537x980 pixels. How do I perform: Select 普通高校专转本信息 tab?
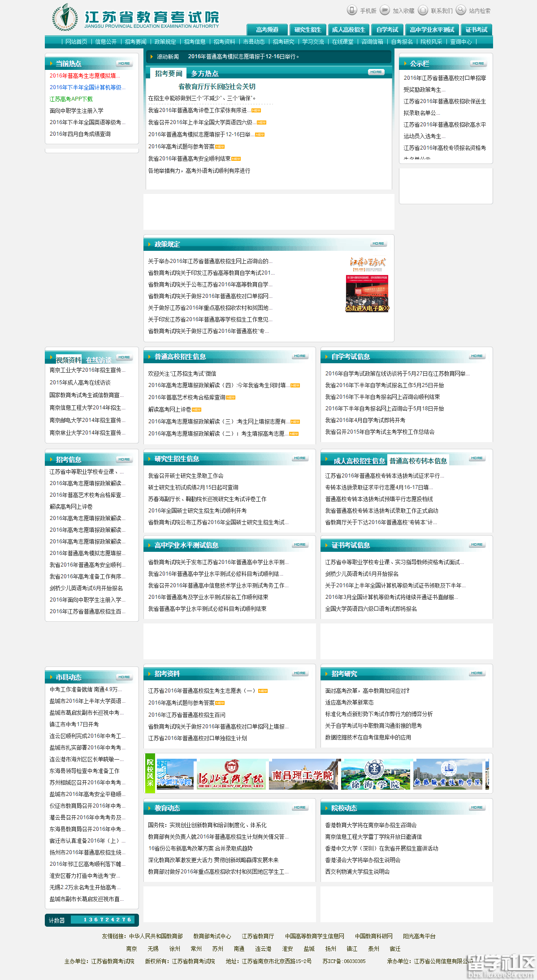(x=418, y=461)
